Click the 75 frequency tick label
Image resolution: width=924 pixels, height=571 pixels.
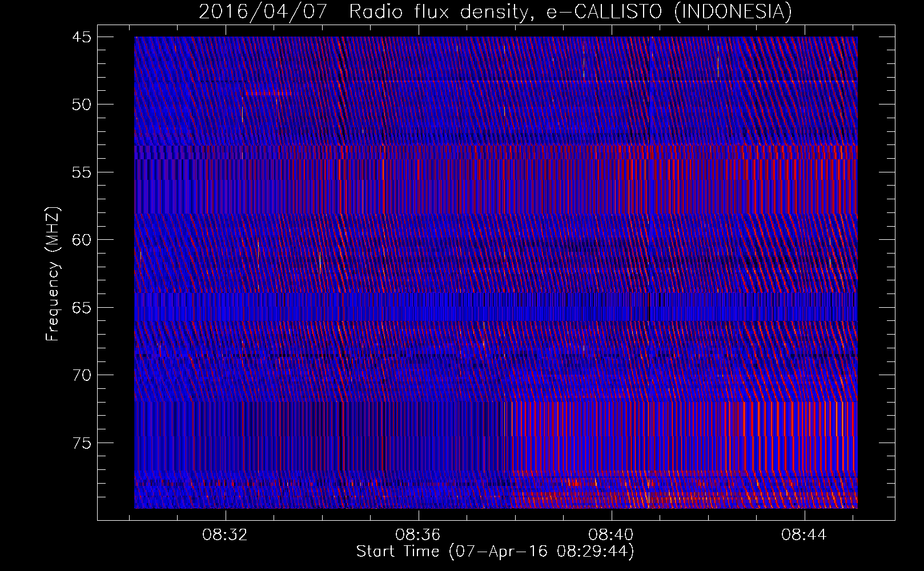point(81,443)
